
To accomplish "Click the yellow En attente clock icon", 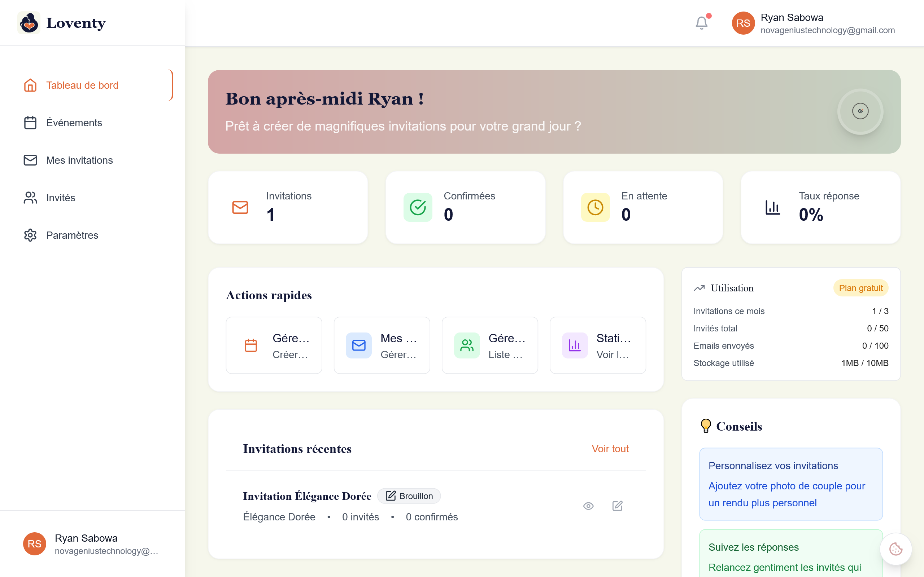I will pos(595,207).
